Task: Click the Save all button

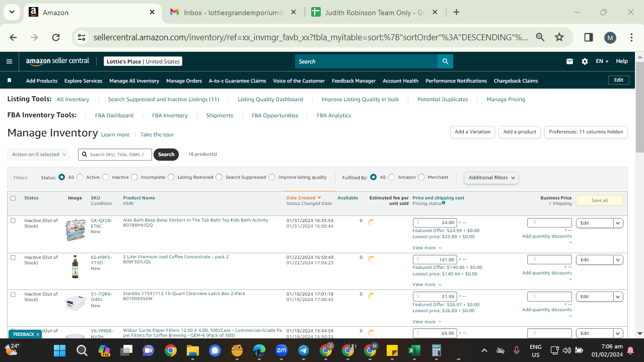Action: point(599,200)
